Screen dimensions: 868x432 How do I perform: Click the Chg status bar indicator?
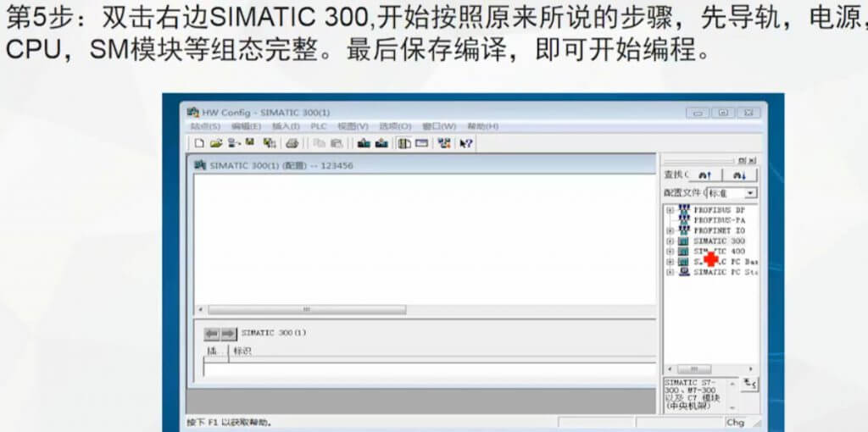(735, 423)
